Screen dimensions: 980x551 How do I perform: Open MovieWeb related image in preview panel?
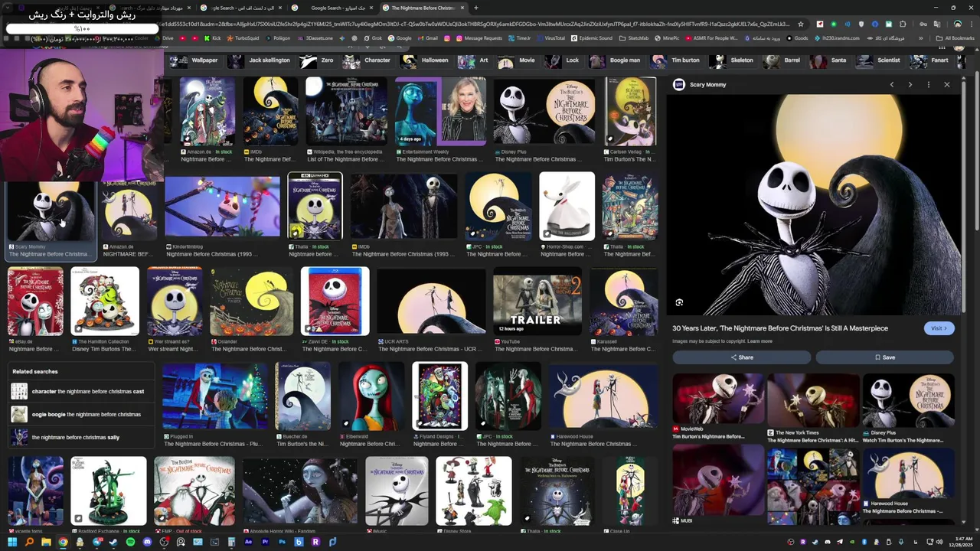[718, 399]
